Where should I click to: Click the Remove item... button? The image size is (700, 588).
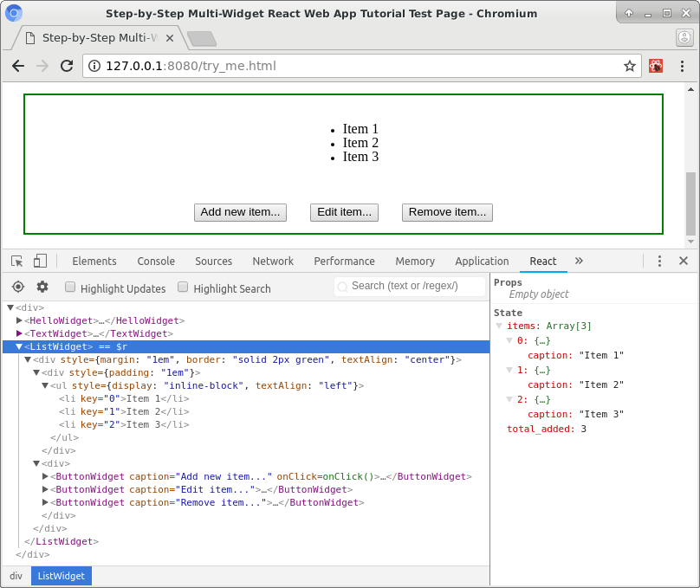pyautogui.click(x=447, y=212)
